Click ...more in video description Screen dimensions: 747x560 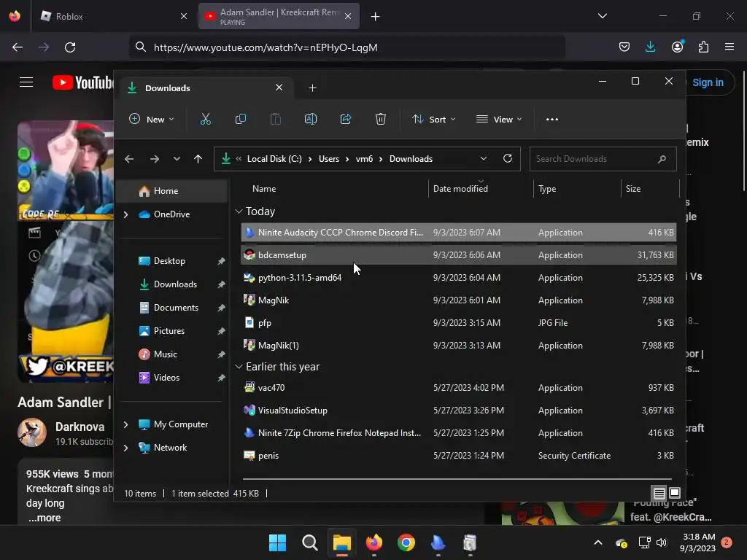44,518
